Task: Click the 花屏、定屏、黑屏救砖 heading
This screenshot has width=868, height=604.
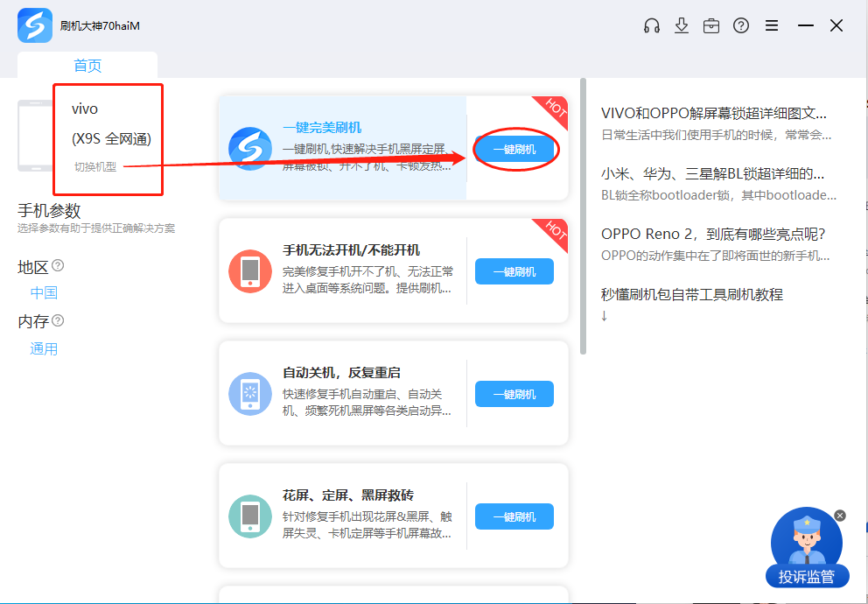Action: [348, 495]
